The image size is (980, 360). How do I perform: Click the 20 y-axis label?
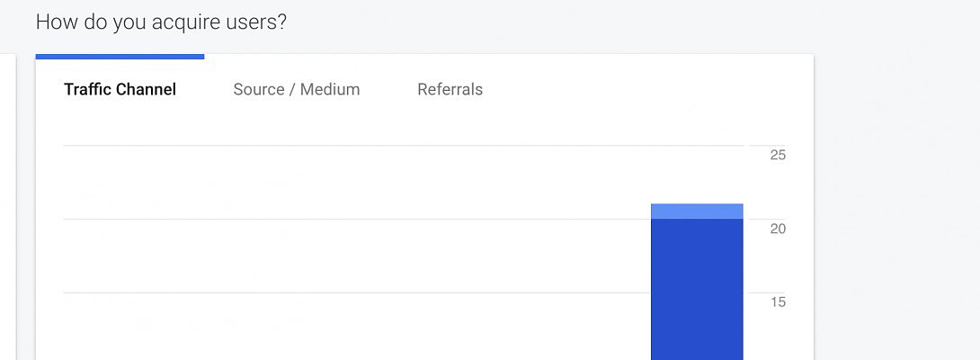pos(778,229)
